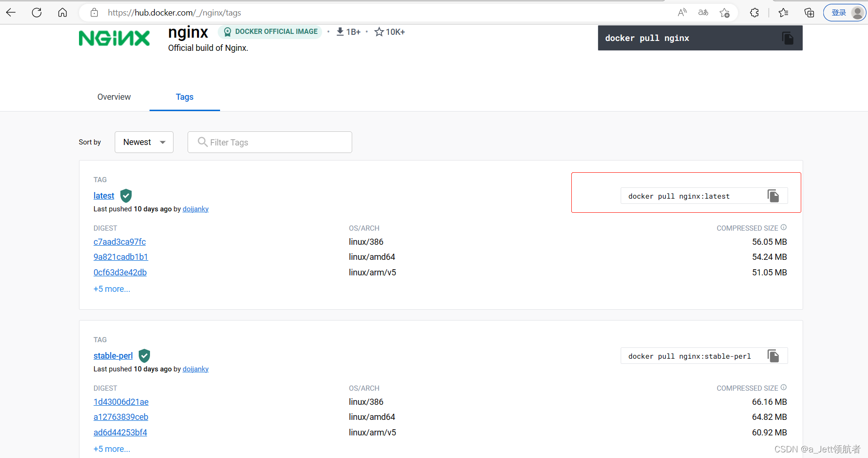Expand +5 more digests under latest
This screenshot has height=458, width=868.
[112, 289]
